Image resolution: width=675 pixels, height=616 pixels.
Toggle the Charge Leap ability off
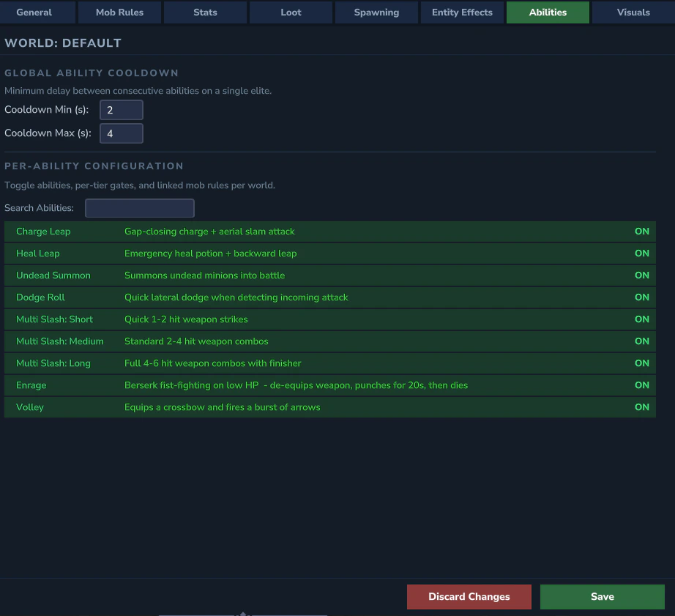click(641, 231)
